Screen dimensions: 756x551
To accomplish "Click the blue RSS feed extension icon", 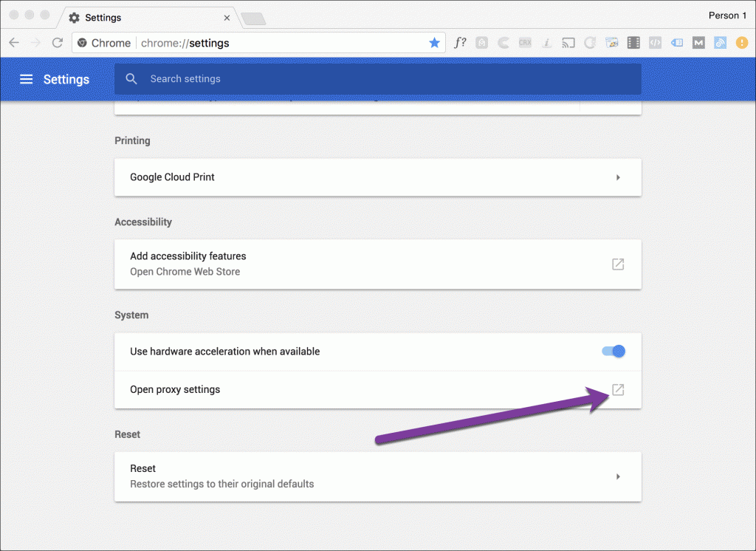I will pos(721,43).
